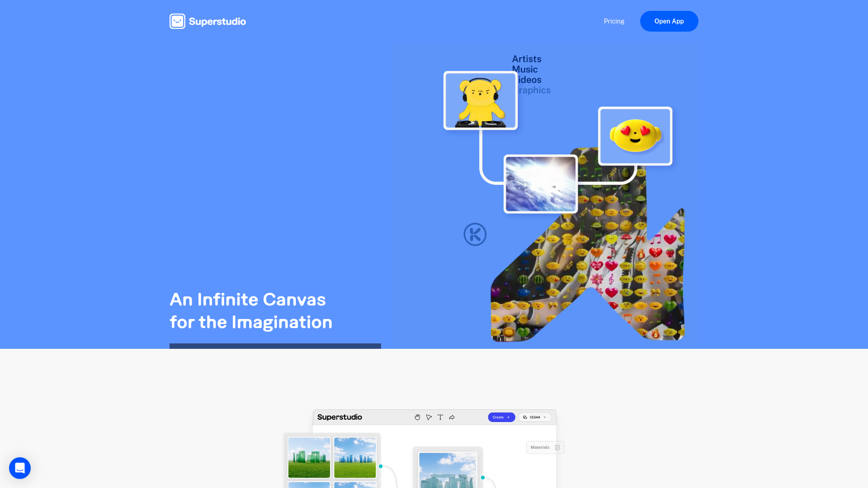
Task: Click the Materials panel label
Action: point(540,447)
